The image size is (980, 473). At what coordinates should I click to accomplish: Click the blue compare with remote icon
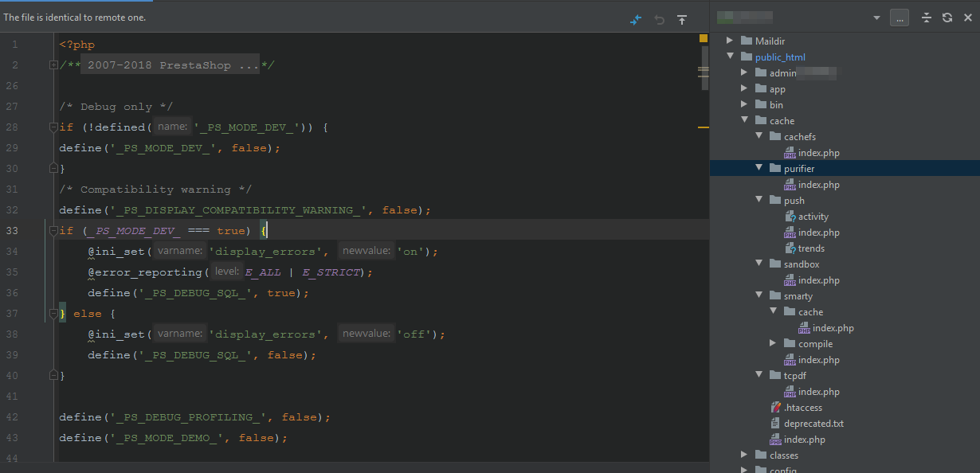[635, 19]
